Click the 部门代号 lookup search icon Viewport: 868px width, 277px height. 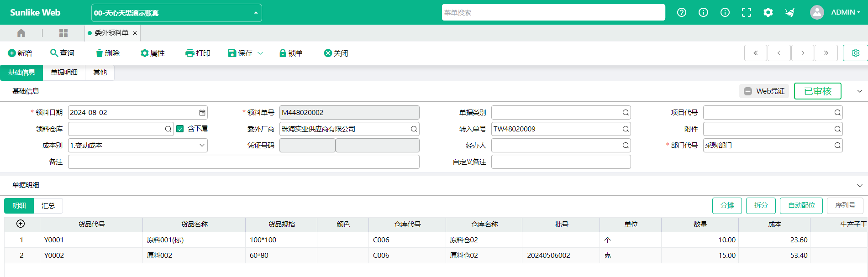(837, 146)
